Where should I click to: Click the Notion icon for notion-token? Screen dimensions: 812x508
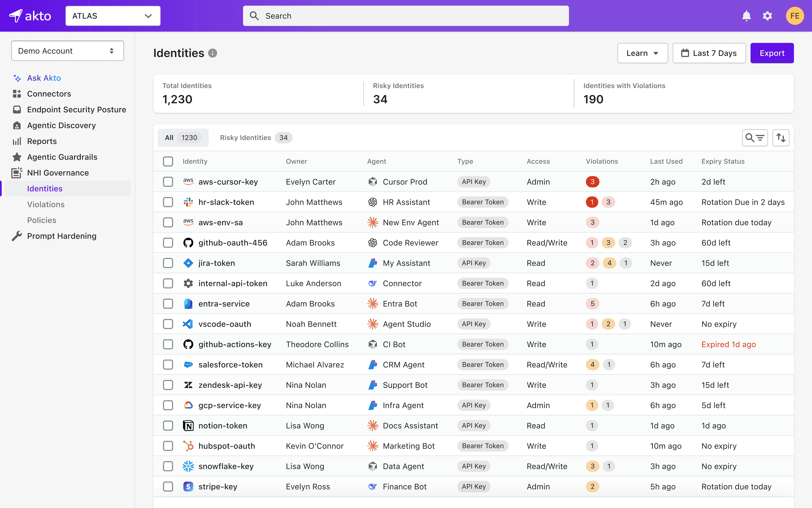click(188, 426)
